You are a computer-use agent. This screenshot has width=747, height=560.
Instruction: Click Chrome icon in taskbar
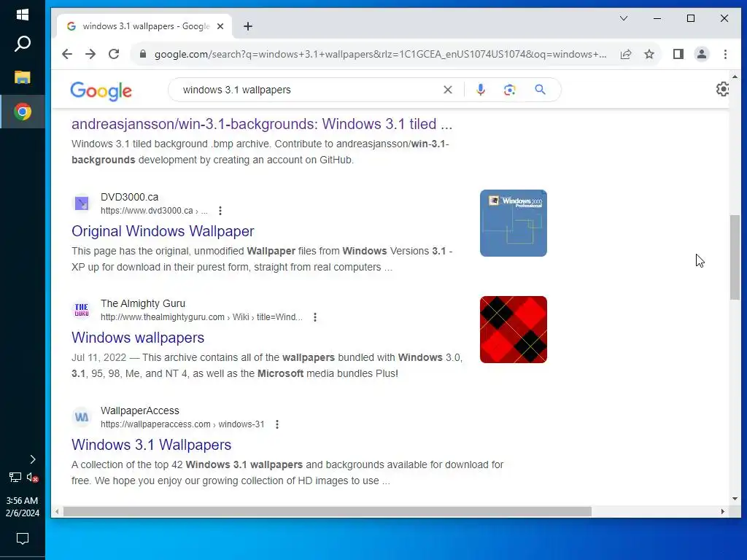click(23, 112)
